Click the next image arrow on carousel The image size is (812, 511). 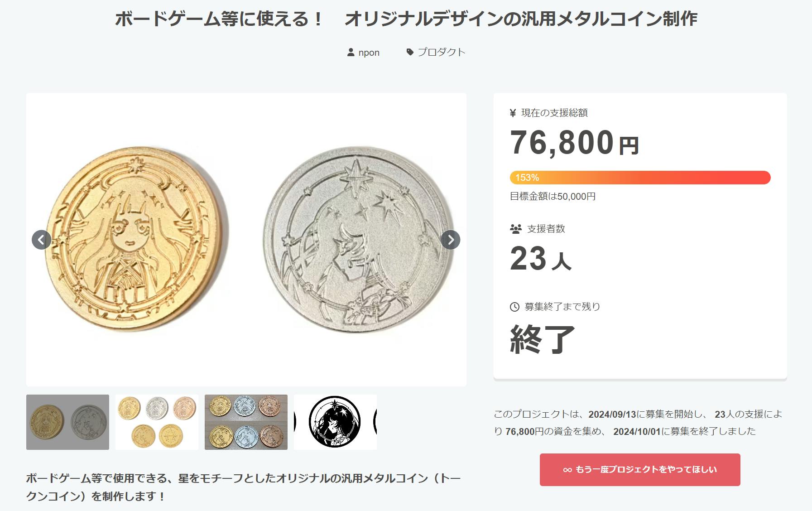[x=450, y=240]
